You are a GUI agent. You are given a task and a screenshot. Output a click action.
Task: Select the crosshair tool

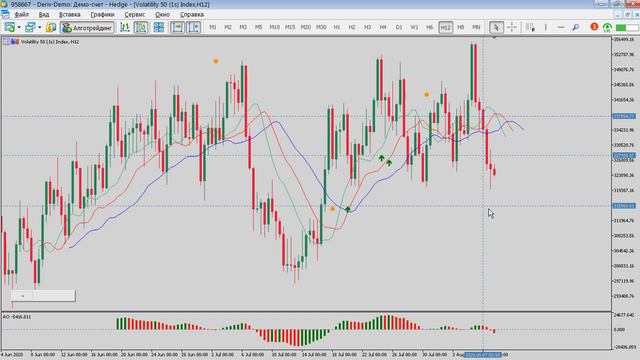click(511, 27)
